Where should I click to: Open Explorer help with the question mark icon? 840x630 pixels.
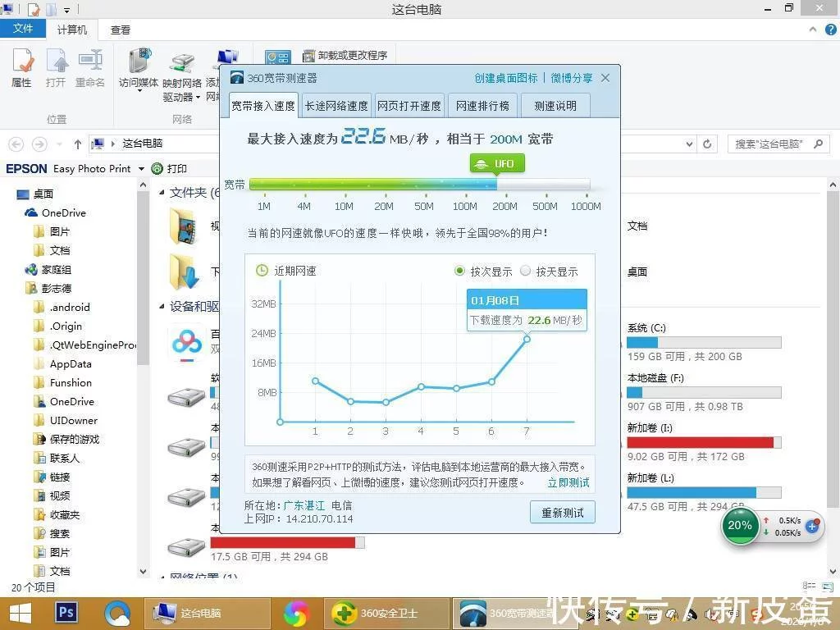tap(830, 30)
